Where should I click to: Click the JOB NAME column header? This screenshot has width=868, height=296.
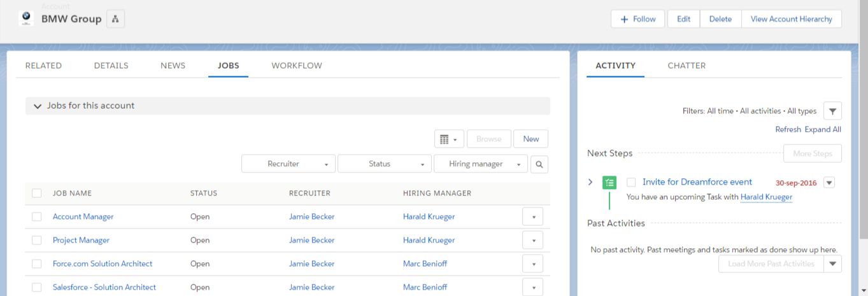73,194
